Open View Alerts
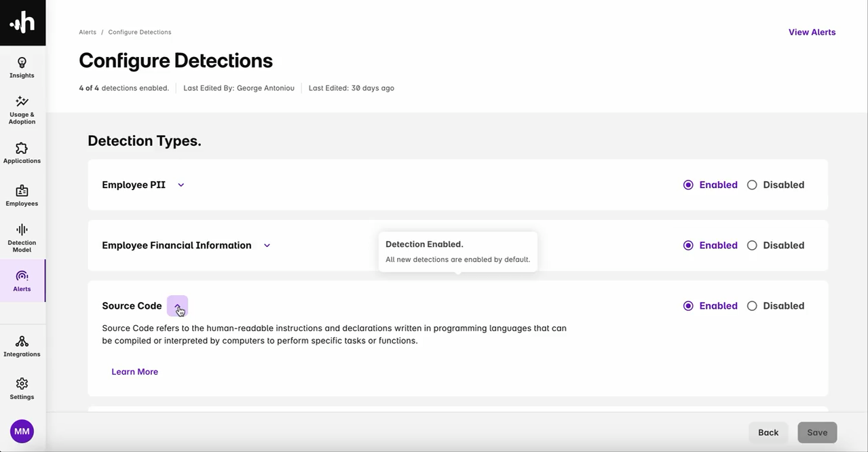868x452 pixels. pos(812,32)
